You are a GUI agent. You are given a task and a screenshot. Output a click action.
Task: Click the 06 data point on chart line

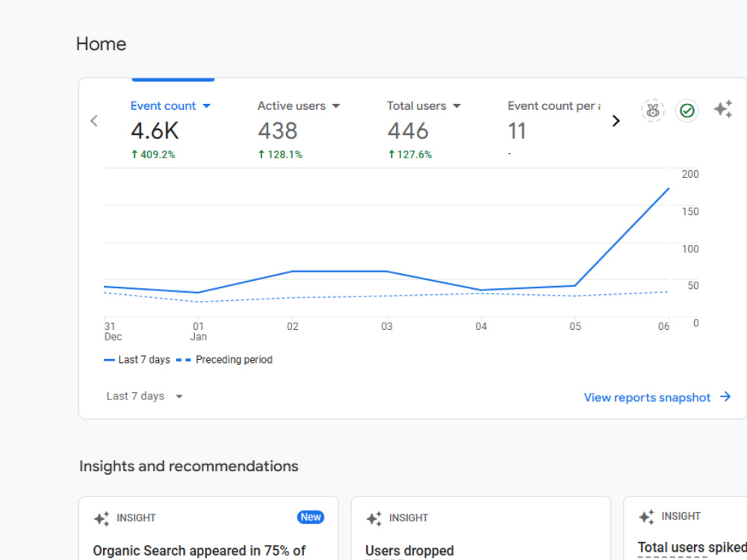coord(669,189)
